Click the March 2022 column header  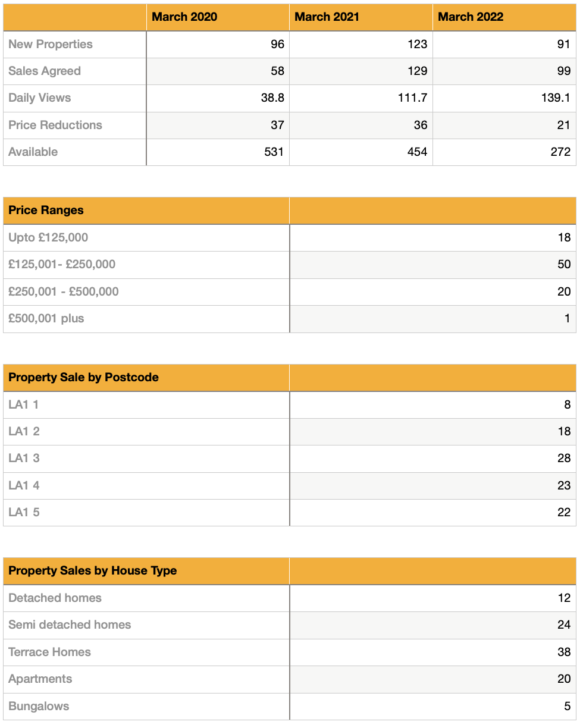coord(471,17)
